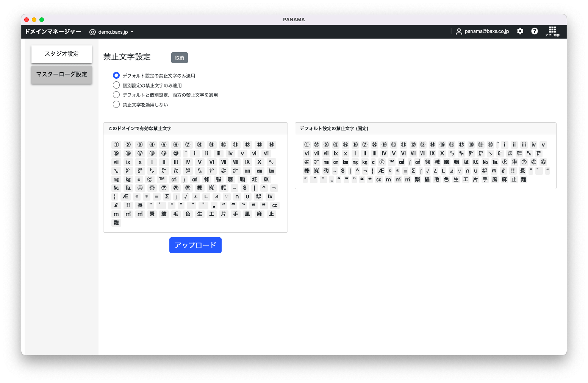Open the app switcher grid icon

pos(552,31)
